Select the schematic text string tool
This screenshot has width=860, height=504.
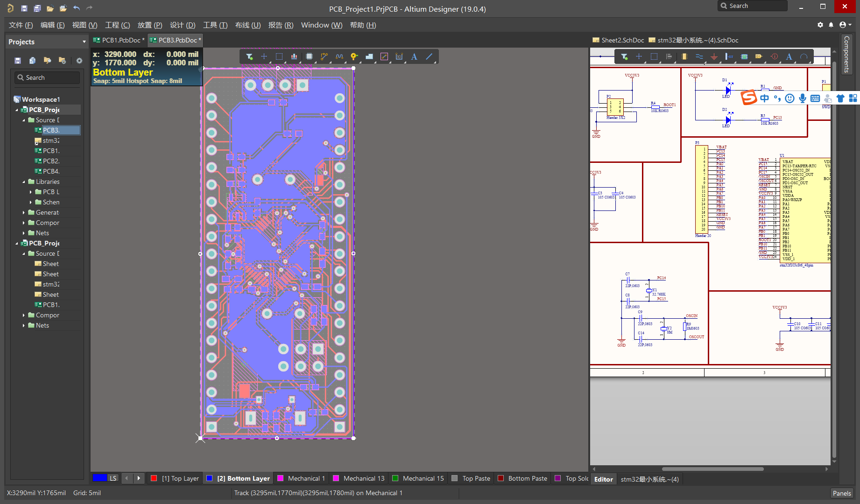[x=789, y=56]
